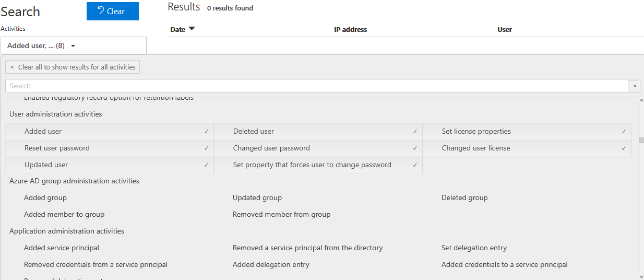Select Removed member from group activity
This screenshot has height=280, width=644.
281,215
